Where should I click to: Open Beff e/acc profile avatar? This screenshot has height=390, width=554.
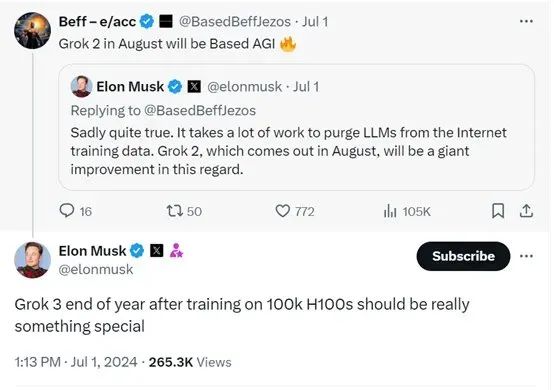click(x=32, y=30)
